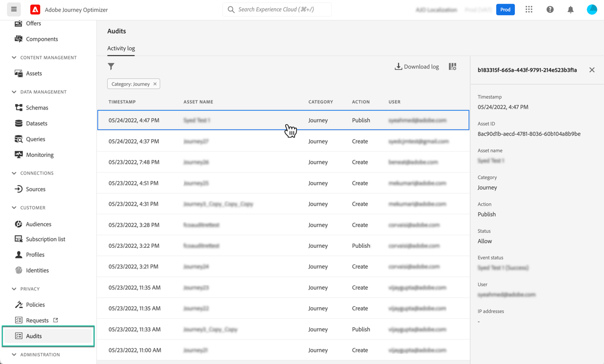Select the Audiences icon
604x364 pixels.
18,224
